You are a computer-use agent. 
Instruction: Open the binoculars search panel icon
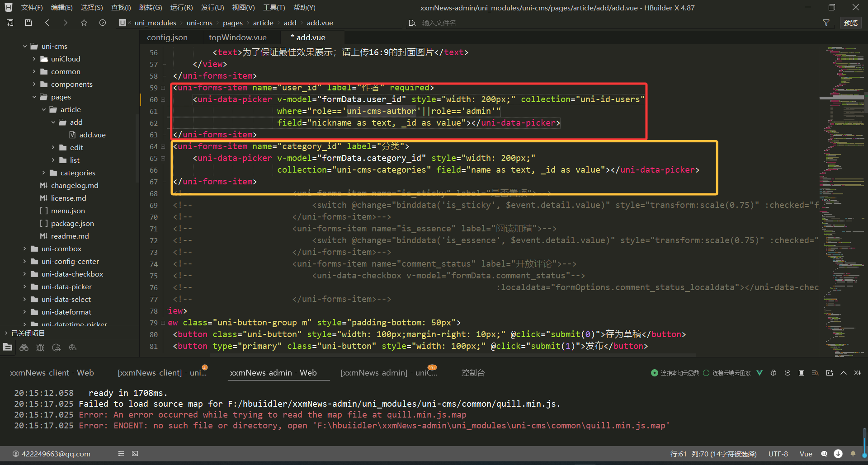click(x=24, y=348)
